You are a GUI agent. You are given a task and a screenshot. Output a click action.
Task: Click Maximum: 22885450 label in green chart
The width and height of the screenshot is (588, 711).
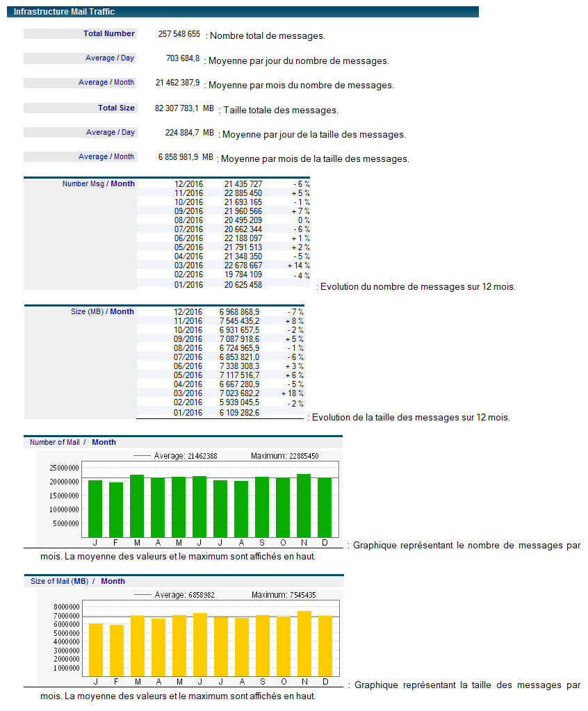pos(285,456)
